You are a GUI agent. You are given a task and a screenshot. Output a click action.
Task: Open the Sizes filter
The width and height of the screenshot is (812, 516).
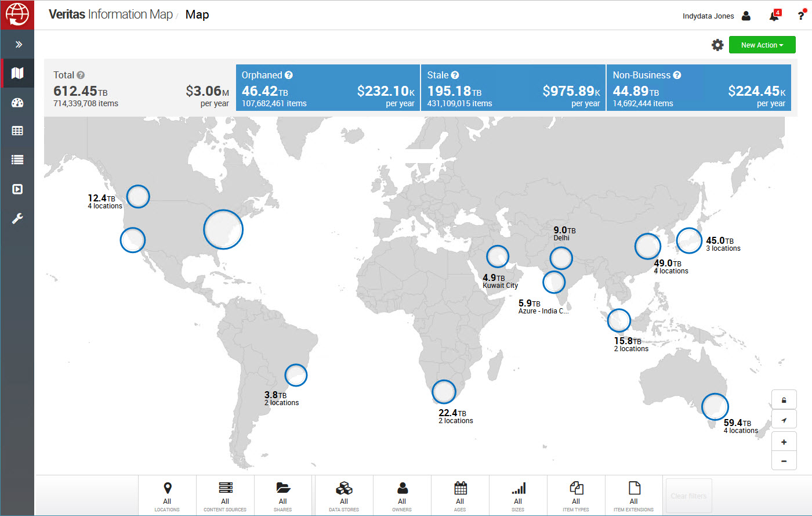click(x=518, y=496)
